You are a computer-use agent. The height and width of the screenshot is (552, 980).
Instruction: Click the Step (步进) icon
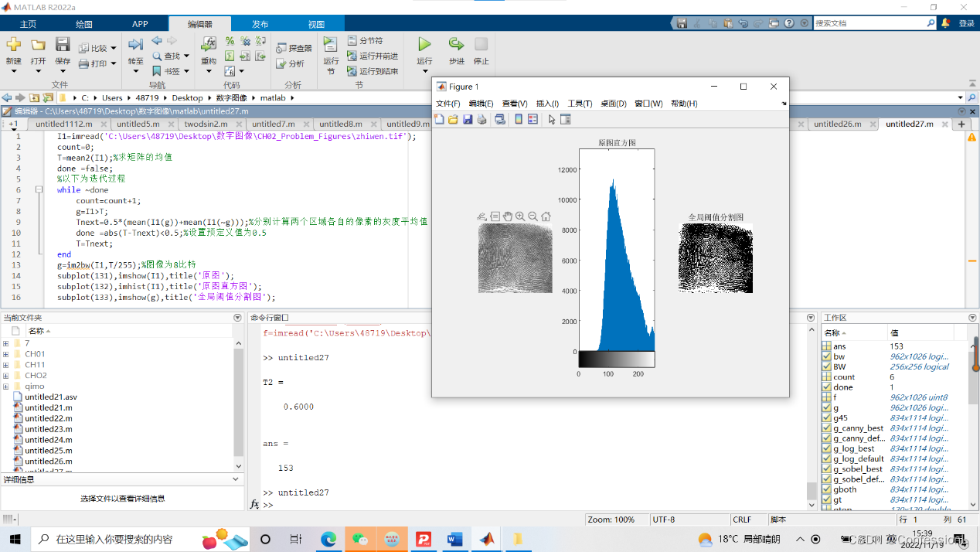(456, 45)
